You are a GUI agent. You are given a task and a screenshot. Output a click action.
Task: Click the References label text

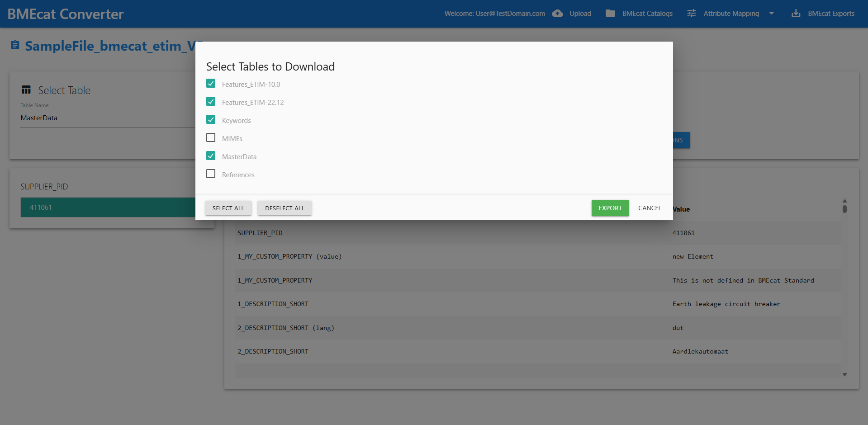point(238,175)
